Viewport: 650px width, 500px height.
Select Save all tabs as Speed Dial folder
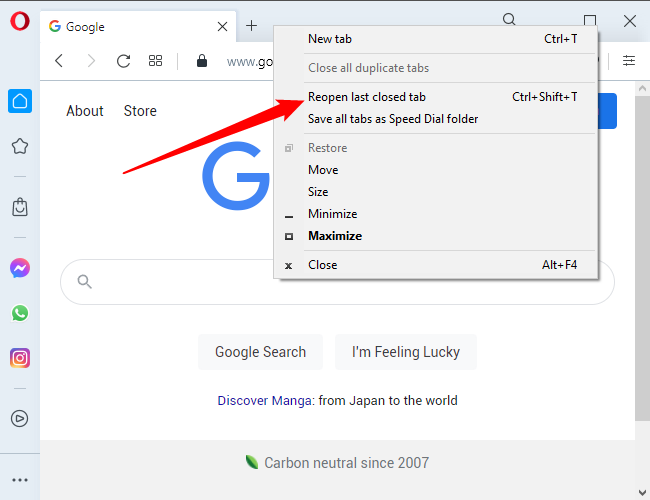392,119
